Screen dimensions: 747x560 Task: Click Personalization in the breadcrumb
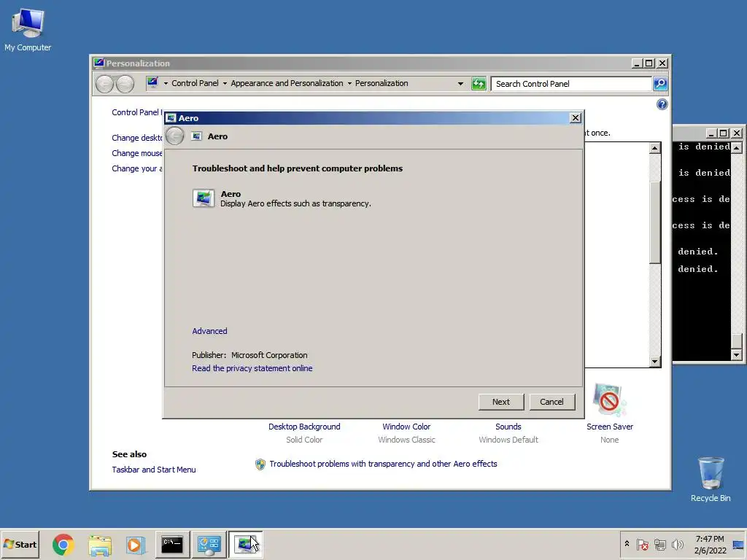pos(382,83)
